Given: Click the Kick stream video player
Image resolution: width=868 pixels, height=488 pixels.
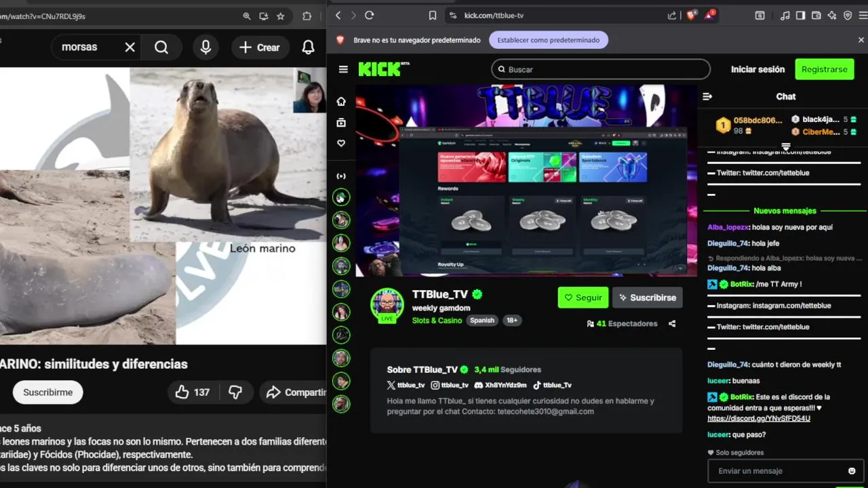Looking at the screenshot, I should [x=526, y=180].
